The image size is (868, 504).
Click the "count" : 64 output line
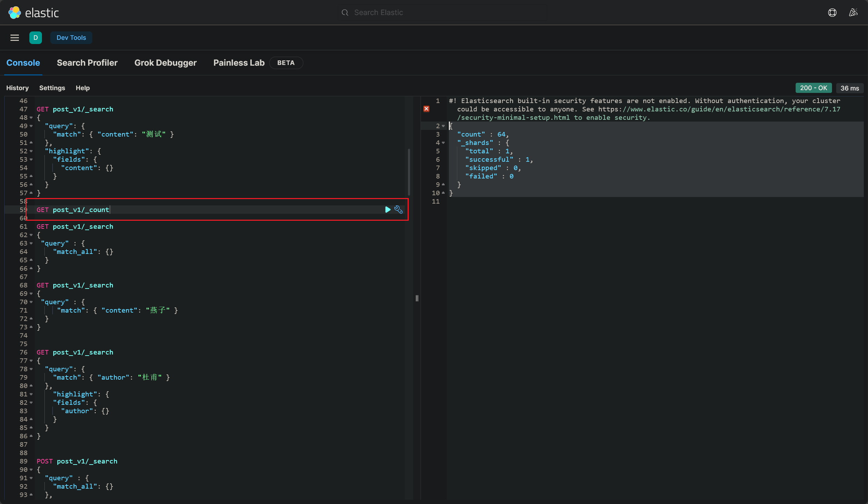(483, 134)
